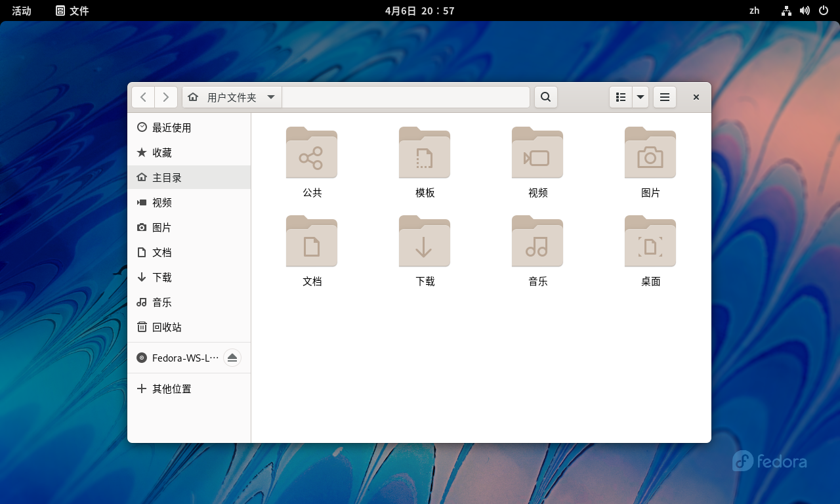The width and height of the screenshot is (840, 504).
Task: Select the 图片 folder icon in grid
Action: (650, 152)
